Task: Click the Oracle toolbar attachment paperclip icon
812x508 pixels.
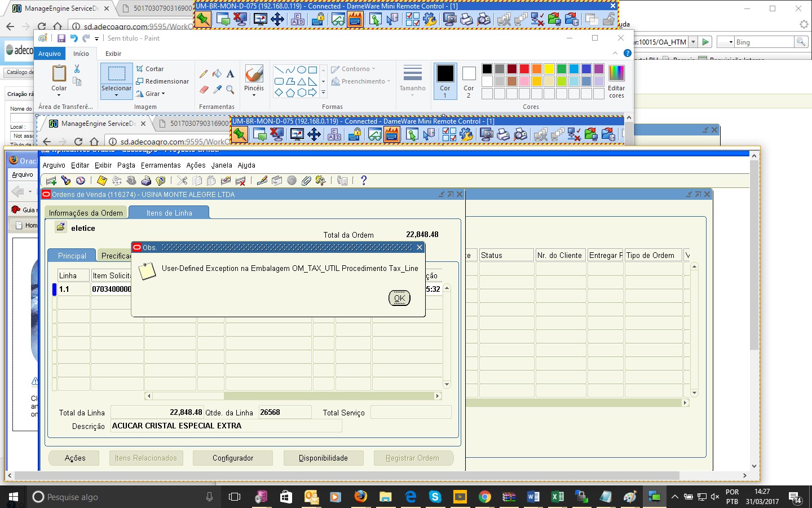Action: (x=306, y=181)
